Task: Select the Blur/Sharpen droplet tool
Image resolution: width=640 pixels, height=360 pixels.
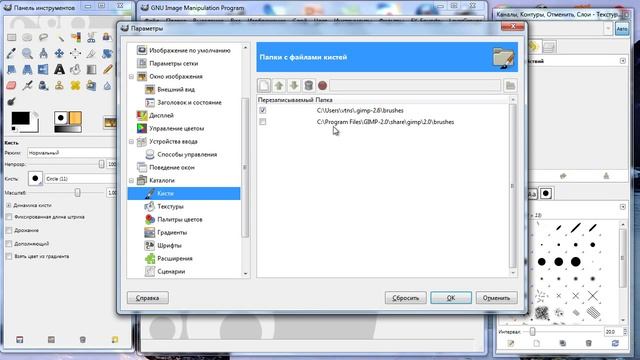Action: pos(107,85)
